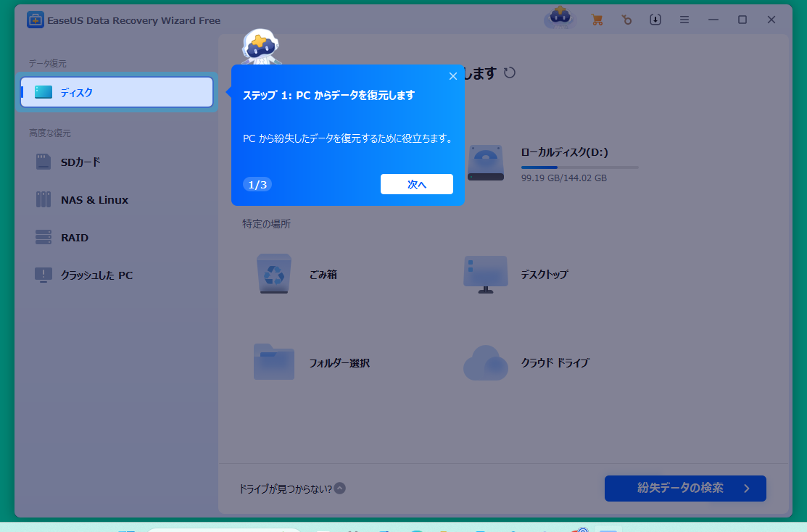Click the ドライブが見つからない? link text

point(285,489)
